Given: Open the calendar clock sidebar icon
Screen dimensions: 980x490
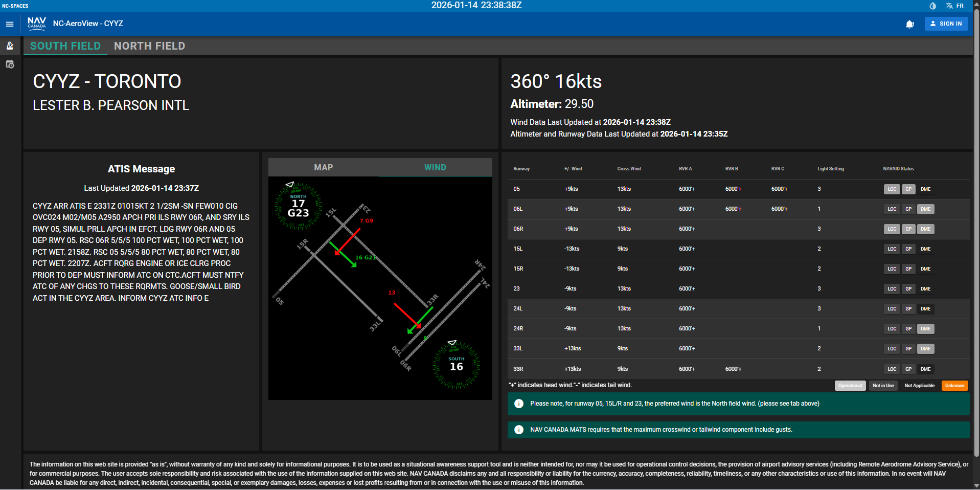Looking at the screenshot, I should [10, 64].
